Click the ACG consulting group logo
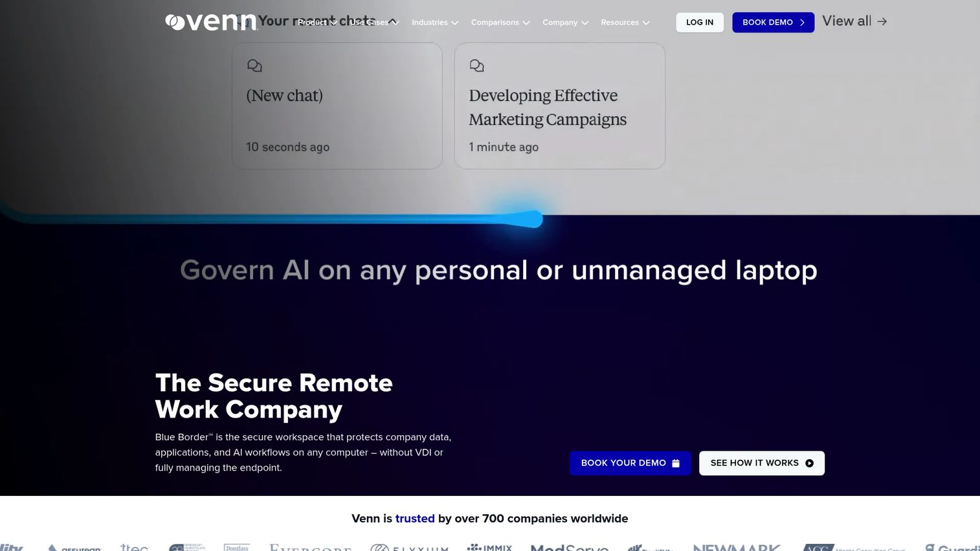Screen dimensions: 980x551 [854, 548]
